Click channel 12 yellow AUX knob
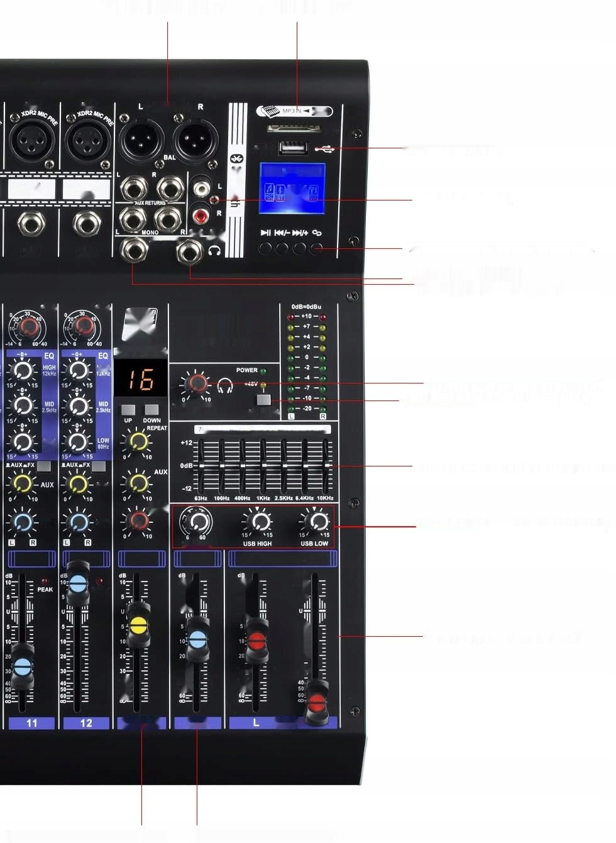The width and height of the screenshot is (616, 843). (78, 484)
